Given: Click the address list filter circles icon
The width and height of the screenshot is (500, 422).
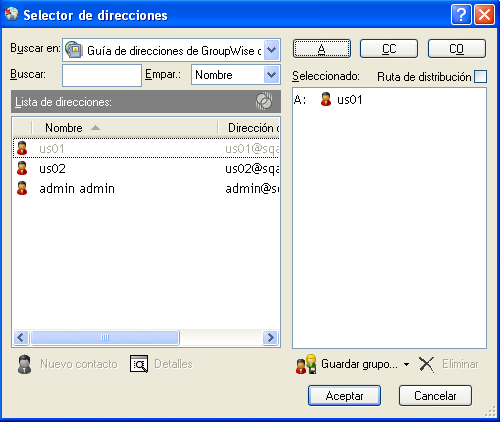Looking at the screenshot, I should pos(264,101).
